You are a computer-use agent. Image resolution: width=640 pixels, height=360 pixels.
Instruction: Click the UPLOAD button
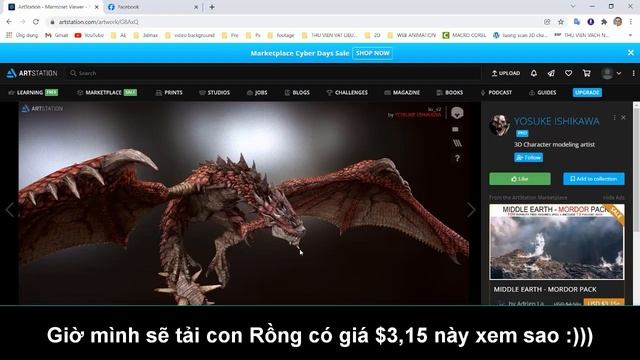click(506, 73)
